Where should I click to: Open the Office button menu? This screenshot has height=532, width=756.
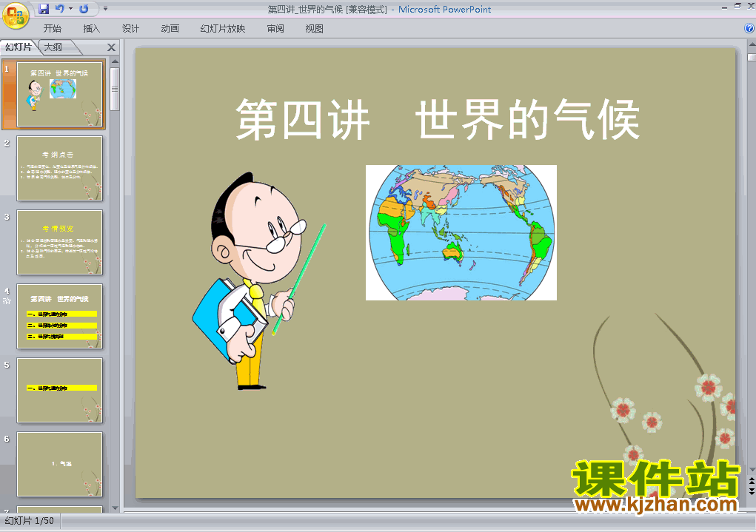(16, 15)
